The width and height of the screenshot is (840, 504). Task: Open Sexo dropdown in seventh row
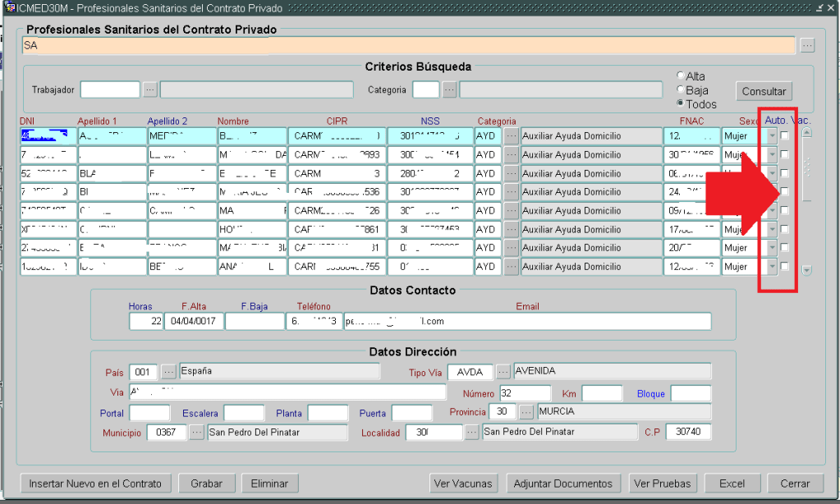(x=771, y=248)
